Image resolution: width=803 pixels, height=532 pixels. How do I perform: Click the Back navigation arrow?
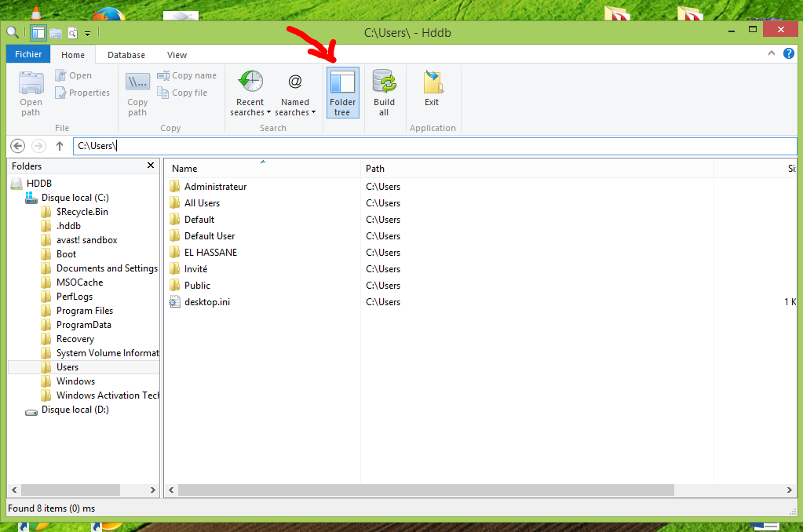18,146
